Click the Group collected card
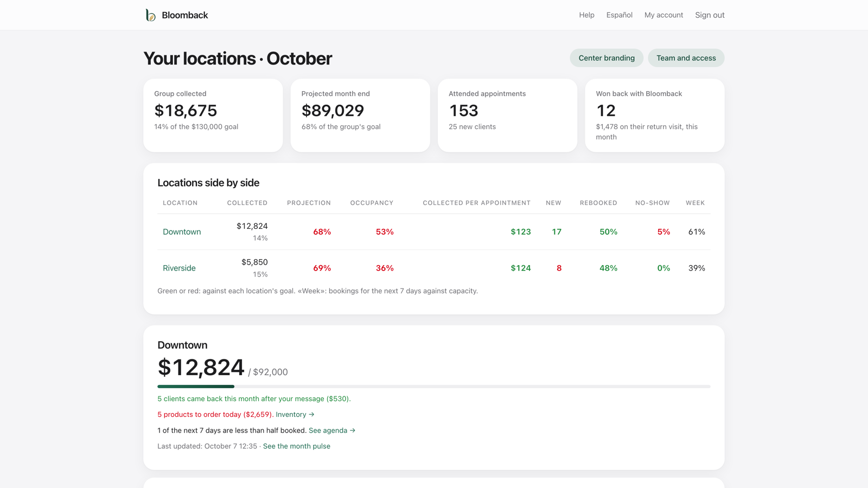 [x=213, y=115]
